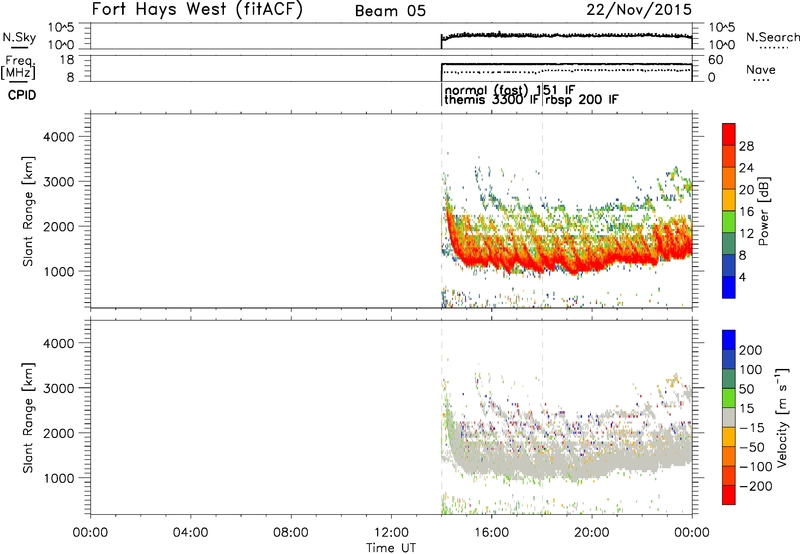Image resolution: width=800 pixels, height=554 pixels.
Task: Click the Nave legend label
Action: click(760, 69)
